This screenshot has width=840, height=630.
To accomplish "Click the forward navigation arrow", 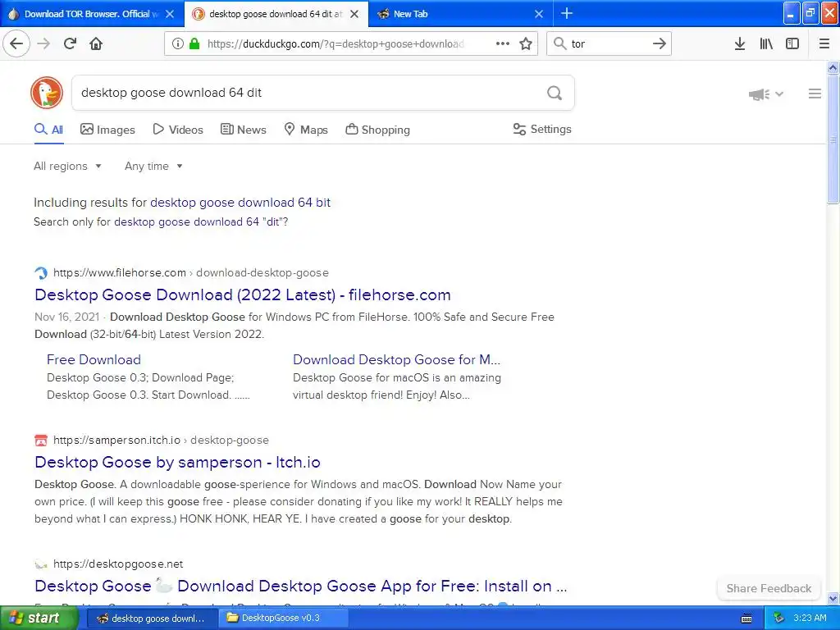I will click(43, 43).
